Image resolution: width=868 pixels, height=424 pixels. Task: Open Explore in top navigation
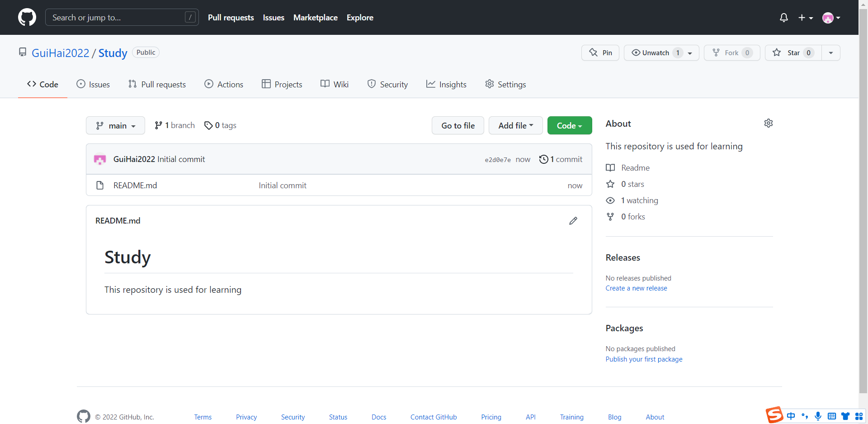tap(360, 18)
